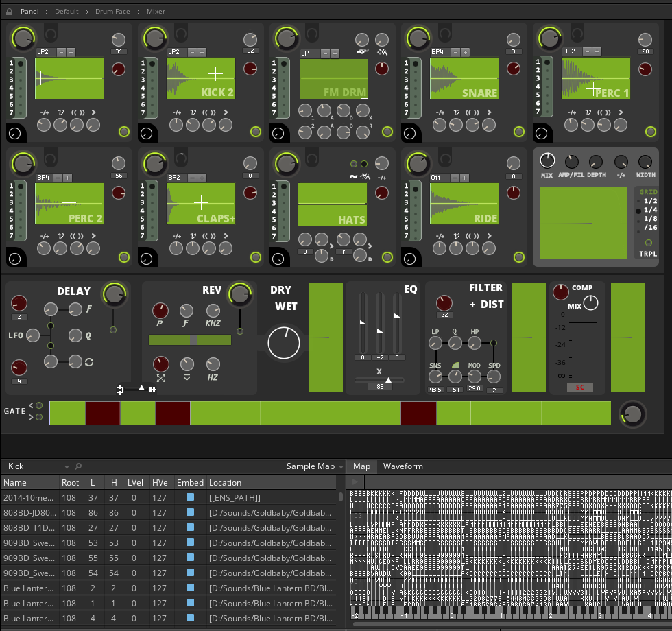Switch to the Waveform tab
The height and width of the screenshot is (631, 672).
click(403, 466)
